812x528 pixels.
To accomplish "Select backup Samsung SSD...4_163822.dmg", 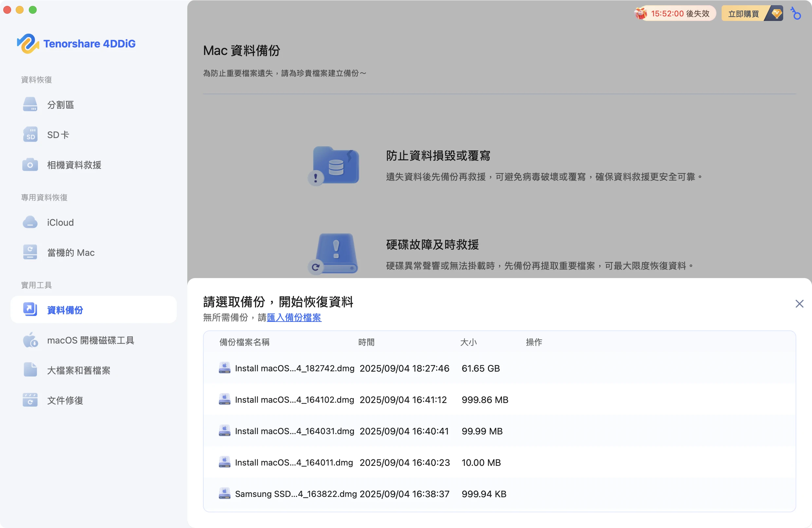I will 500,494.
